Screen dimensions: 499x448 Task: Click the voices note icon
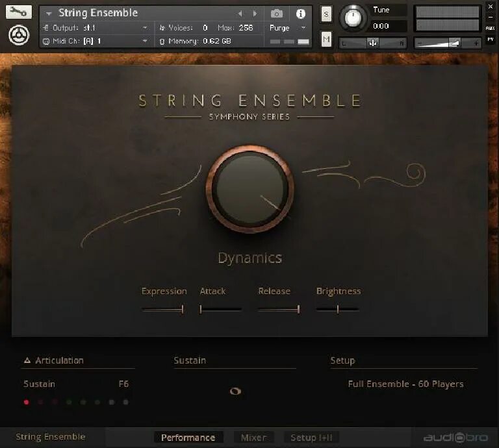162,28
